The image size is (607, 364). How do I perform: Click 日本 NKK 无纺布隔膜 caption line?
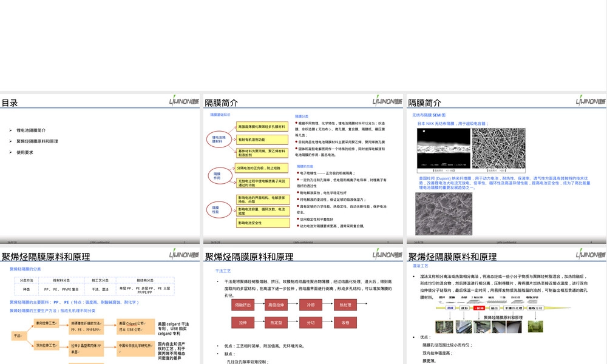[x=453, y=123]
